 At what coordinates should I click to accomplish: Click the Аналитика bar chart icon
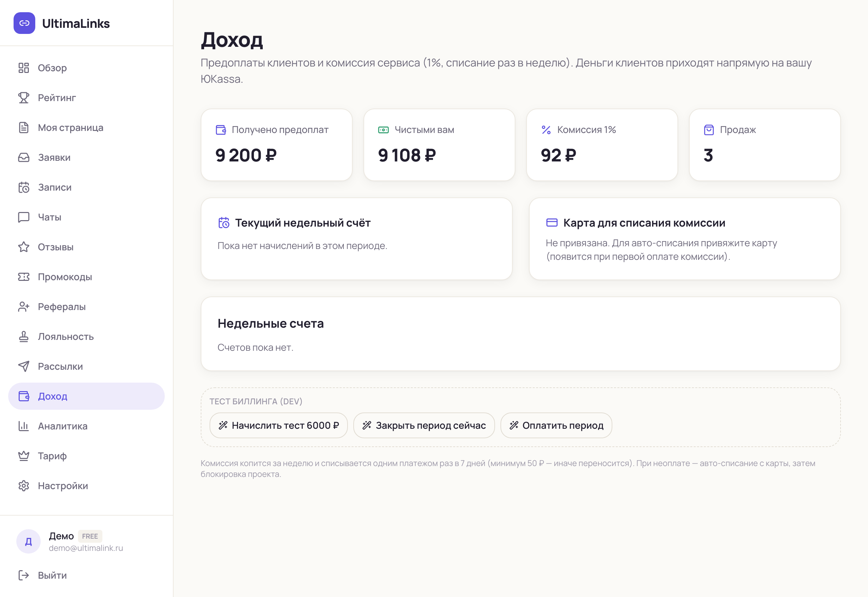pos(23,426)
